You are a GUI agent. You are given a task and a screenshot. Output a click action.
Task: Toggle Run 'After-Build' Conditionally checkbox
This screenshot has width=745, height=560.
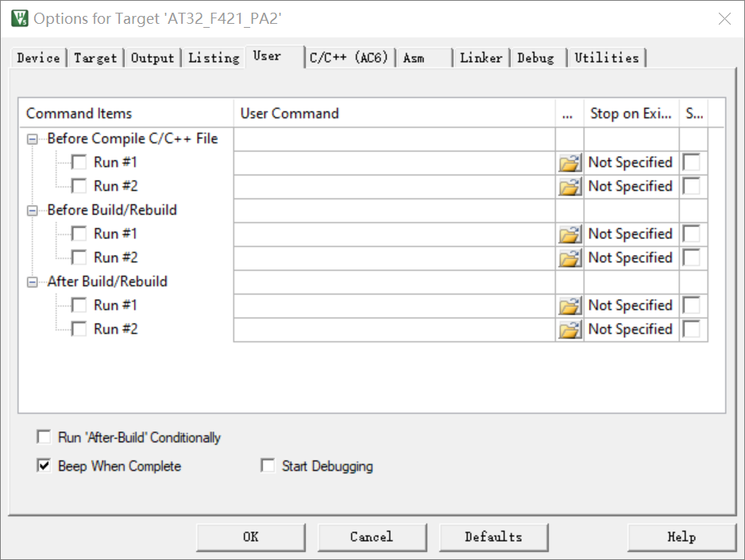tap(44, 437)
